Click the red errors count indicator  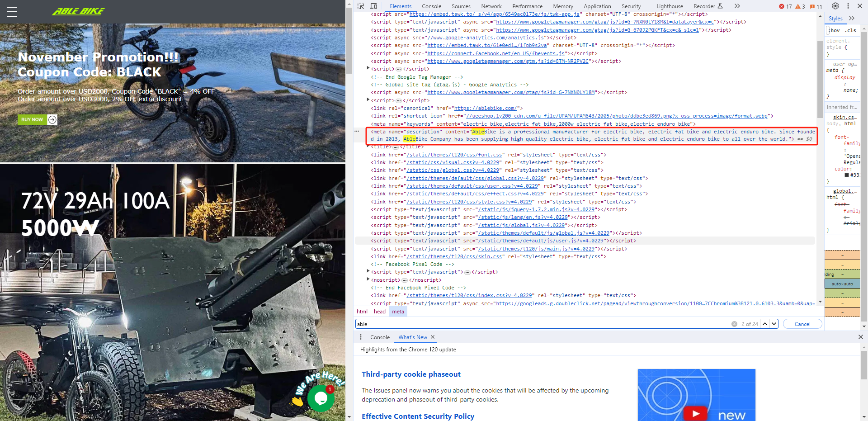coord(785,6)
